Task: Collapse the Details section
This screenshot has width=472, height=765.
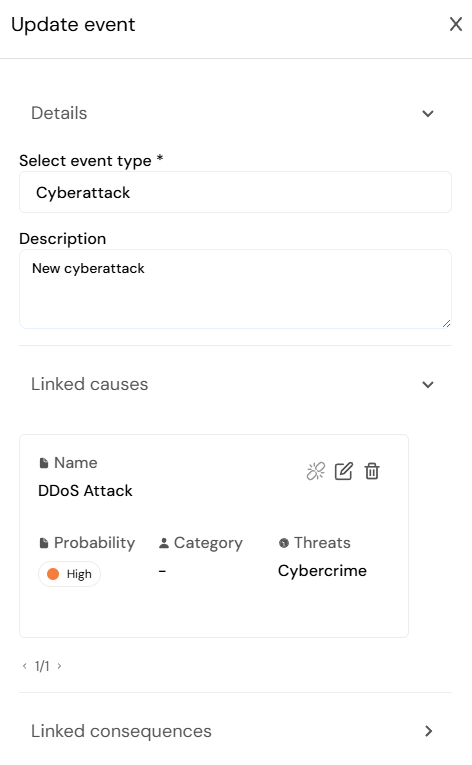Action: click(x=428, y=114)
